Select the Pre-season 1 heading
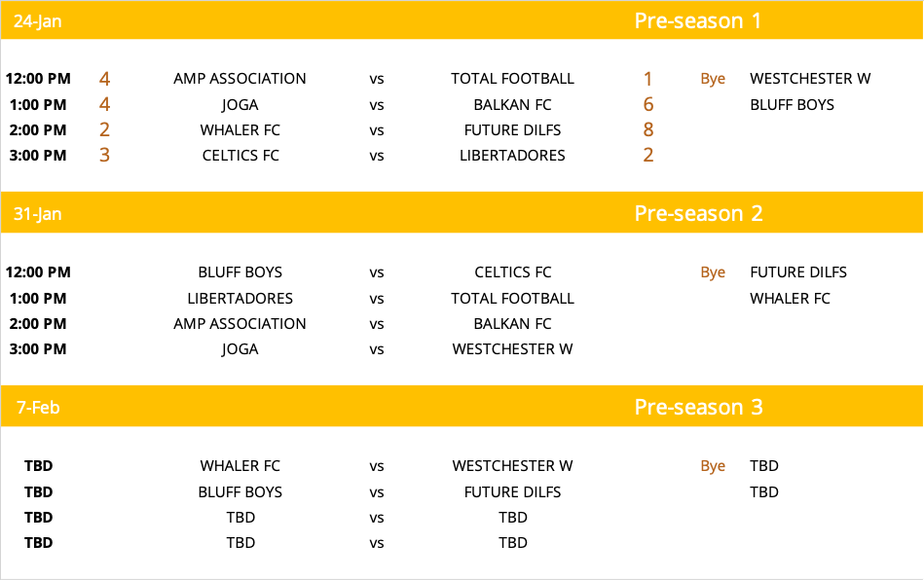This screenshot has width=924, height=580. pos(698,20)
